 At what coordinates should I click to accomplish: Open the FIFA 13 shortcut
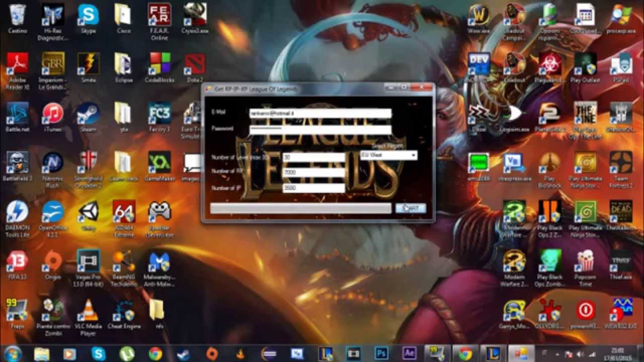18,264
